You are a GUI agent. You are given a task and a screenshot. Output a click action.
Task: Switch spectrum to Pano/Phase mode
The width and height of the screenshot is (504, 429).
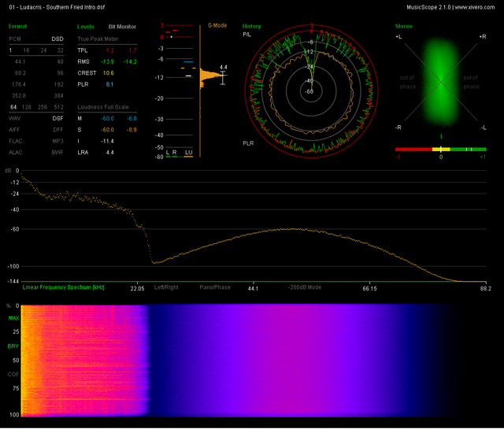click(x=215, y=287)
